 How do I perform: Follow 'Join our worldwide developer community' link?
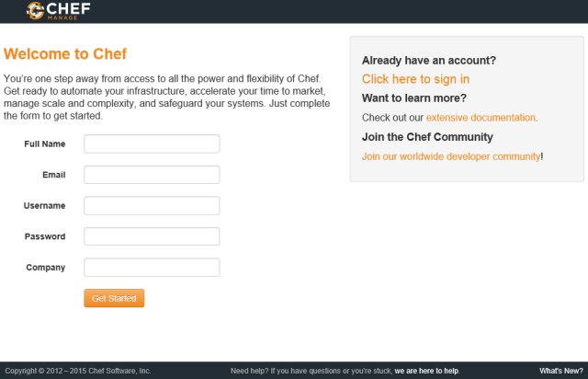pos(451,156)
